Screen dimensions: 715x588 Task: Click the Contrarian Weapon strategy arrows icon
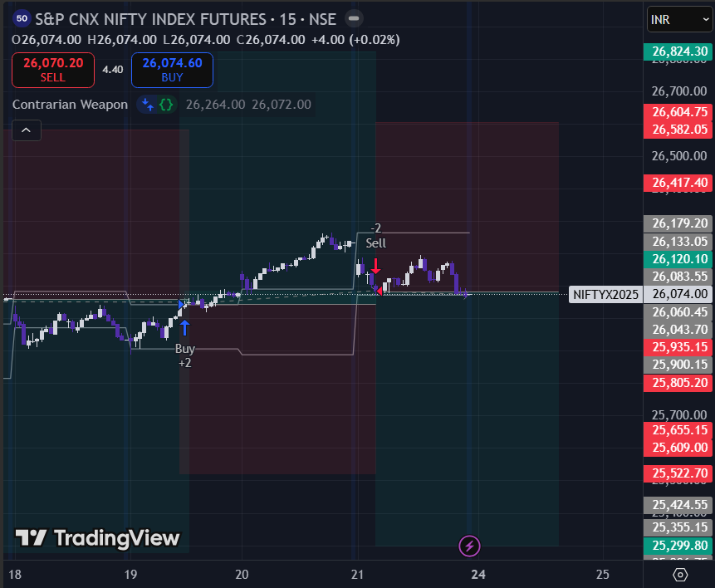pyautogui.click(x=147, y=105)
